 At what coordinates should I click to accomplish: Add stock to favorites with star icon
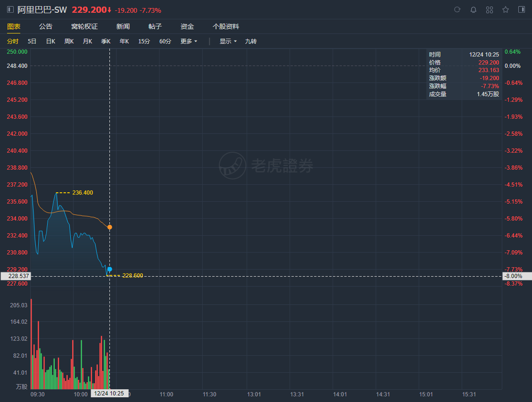click(x=506, y=10)
